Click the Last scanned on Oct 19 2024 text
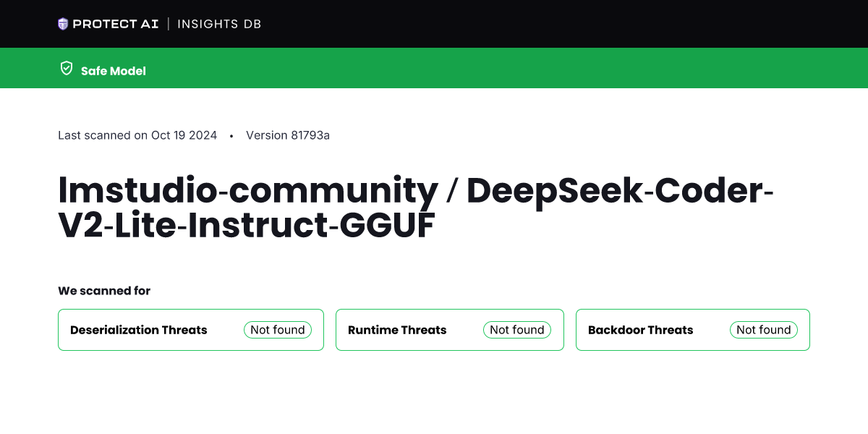Image resolution: width=868 pixels, height=434 pixels. pyautogui.click(x=137, y=135)
